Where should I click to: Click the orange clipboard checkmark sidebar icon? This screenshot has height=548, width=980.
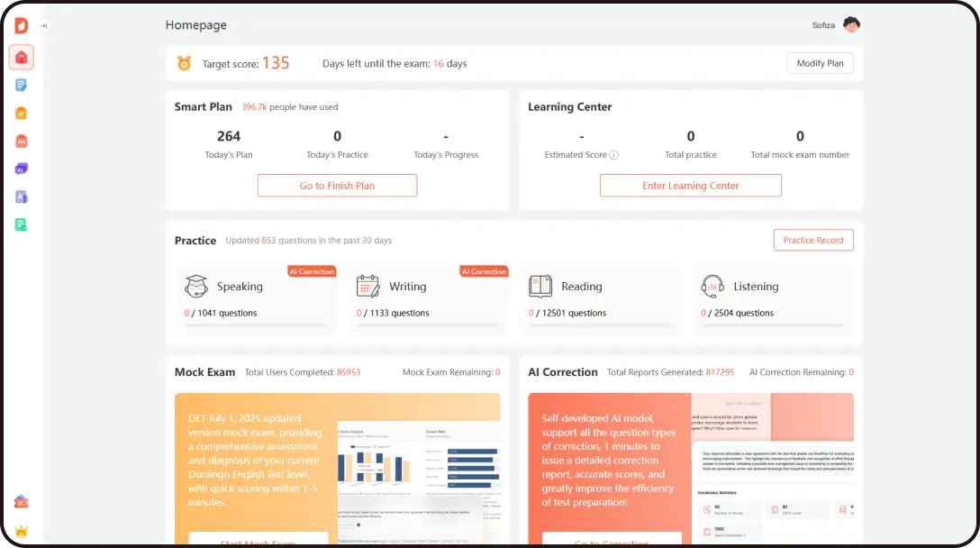coord(22,114)
